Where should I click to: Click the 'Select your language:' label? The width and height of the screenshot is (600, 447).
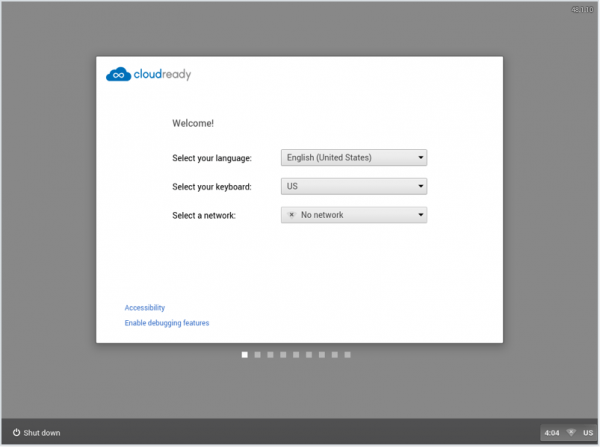point(212,158)
